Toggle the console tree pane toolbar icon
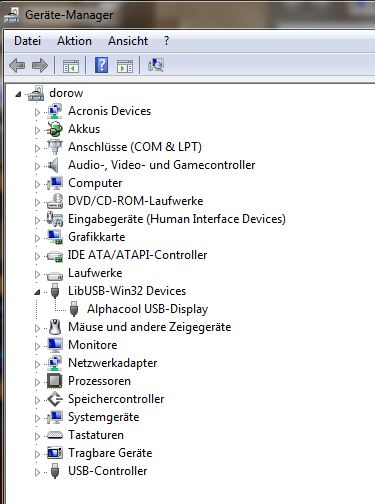This screenshot has width=375, height=504. click(71, 66)
